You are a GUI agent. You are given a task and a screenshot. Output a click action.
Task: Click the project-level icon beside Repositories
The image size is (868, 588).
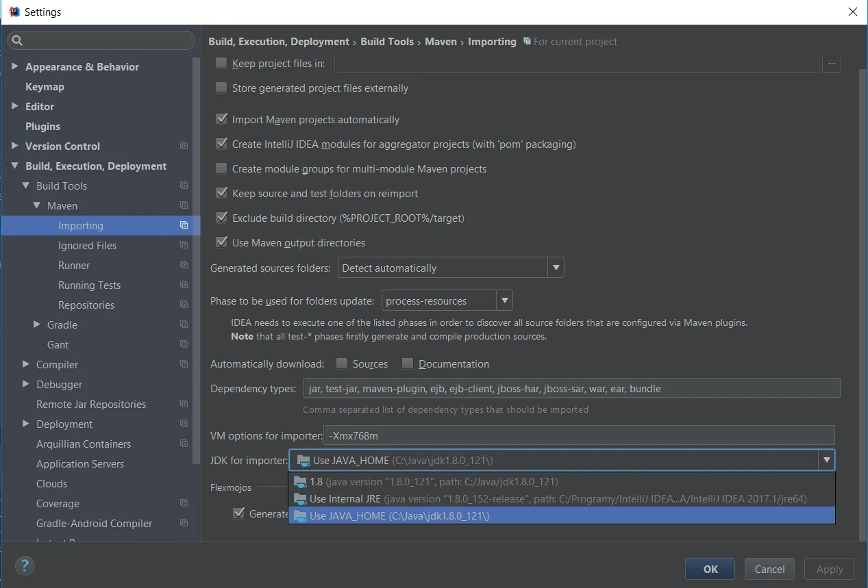[x=184, y=305]
